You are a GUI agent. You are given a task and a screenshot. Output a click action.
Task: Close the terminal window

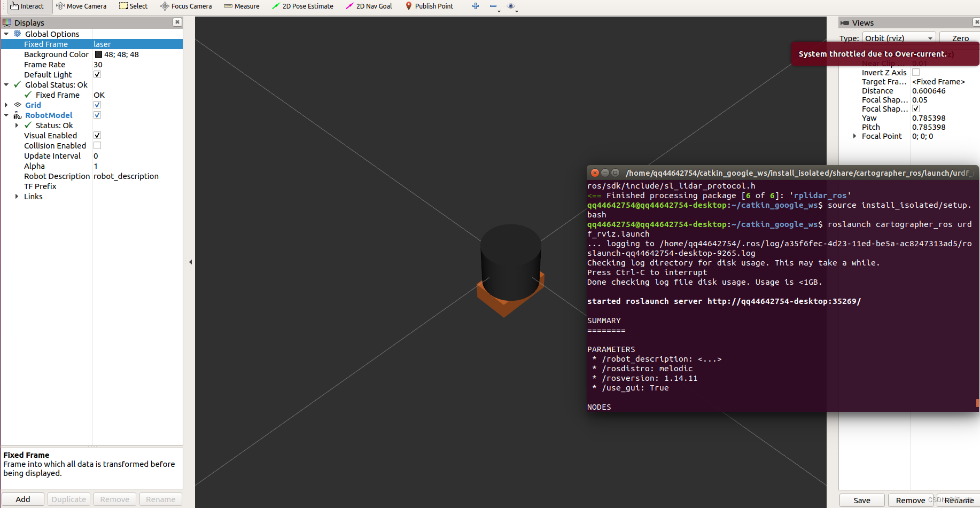tap(595, 173)
